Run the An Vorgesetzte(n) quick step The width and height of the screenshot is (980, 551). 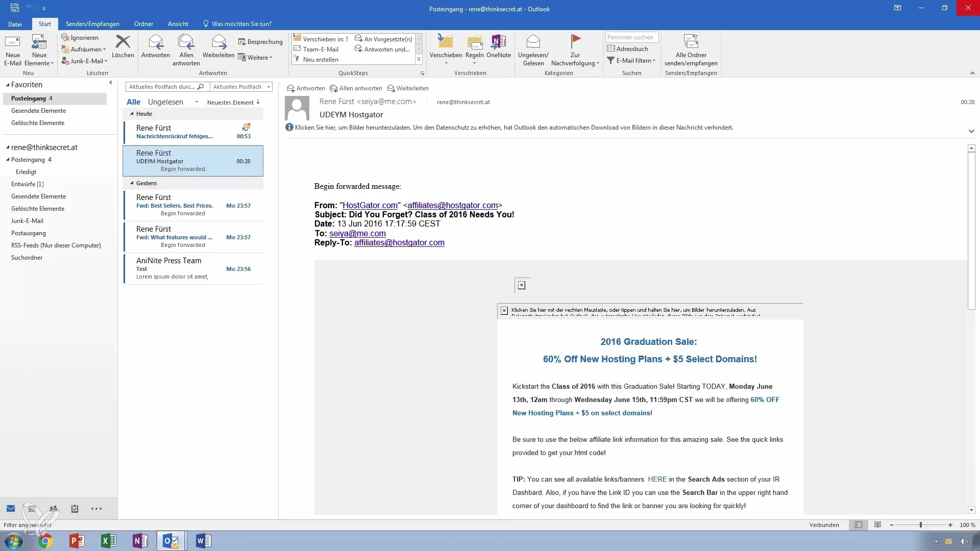click(x=383, y=39)
